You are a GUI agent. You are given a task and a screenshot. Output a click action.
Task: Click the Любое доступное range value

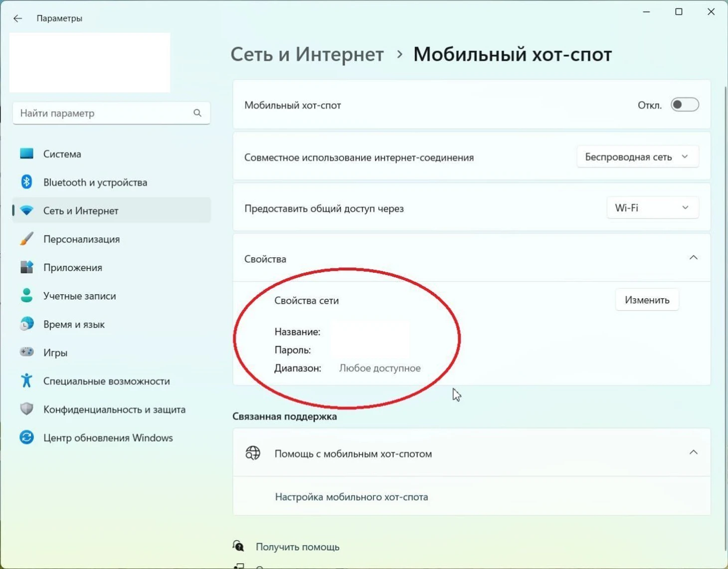click(380, 368)
